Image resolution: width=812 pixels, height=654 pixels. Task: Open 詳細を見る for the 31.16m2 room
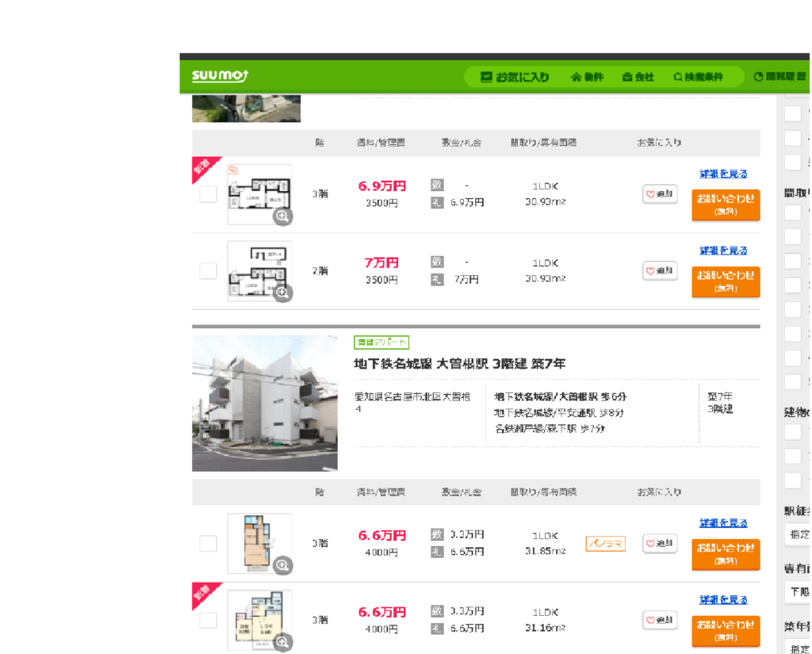pyautogui.click(x=723, y=599)
